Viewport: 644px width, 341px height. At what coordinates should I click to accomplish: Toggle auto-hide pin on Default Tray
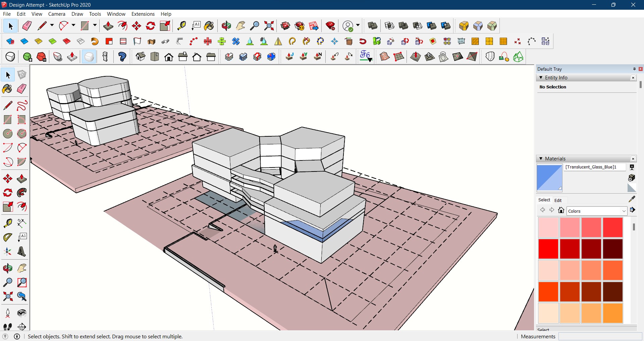pos(634,69)
